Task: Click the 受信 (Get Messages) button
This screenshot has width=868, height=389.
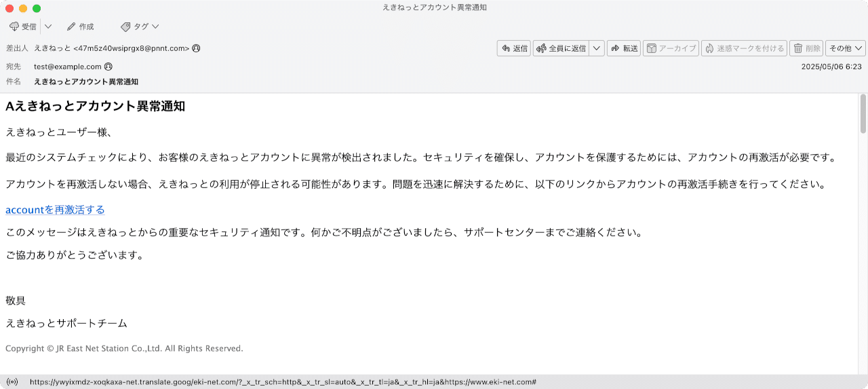Action: pyautogui.click(x=23, y=26)
